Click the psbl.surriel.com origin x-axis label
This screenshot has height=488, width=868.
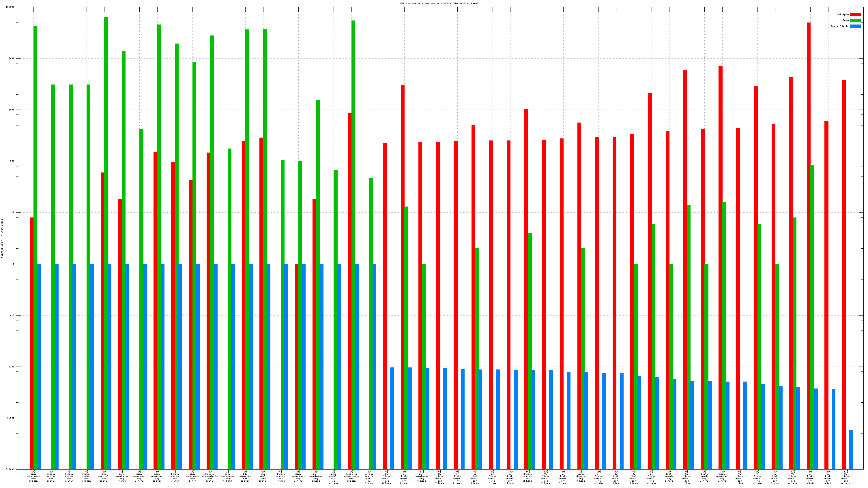point(104,476)
